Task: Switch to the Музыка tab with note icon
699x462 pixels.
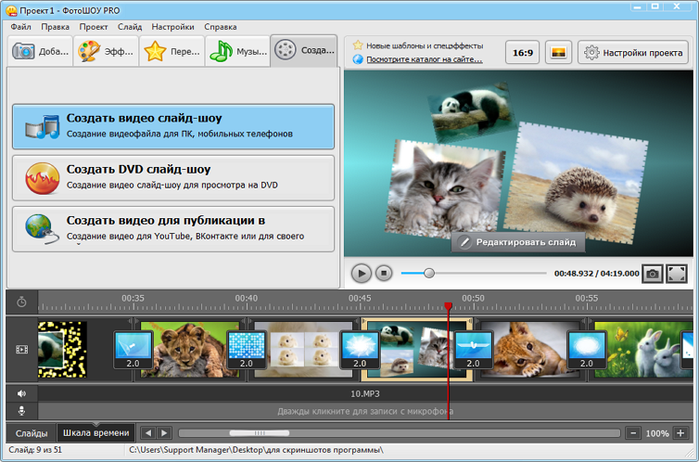Action: 237,51
